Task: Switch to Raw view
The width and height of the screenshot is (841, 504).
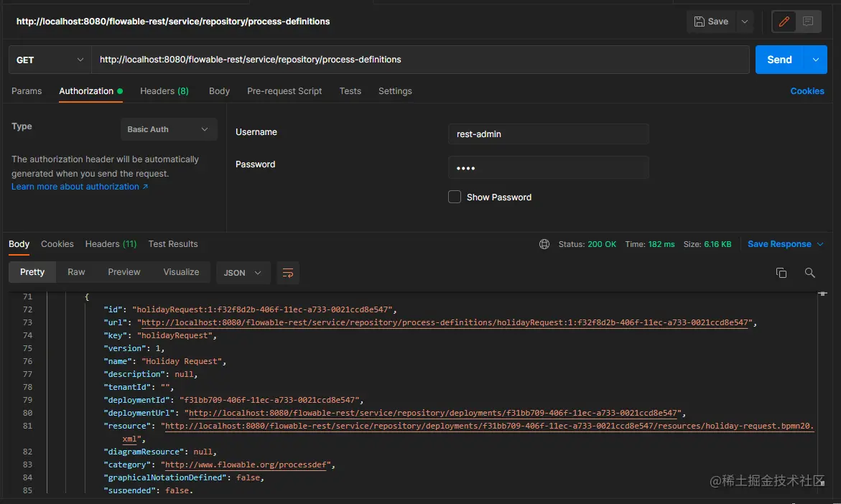Action: click(76, 272)
